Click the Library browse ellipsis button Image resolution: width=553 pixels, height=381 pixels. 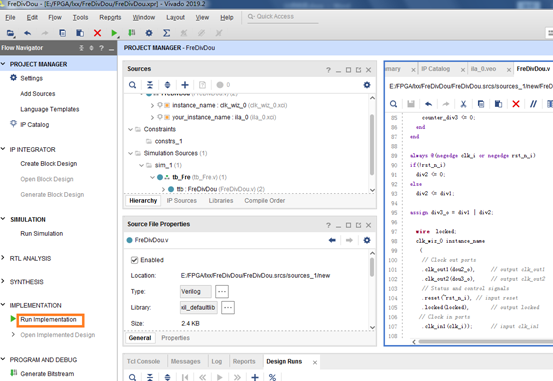coord(228,308)
